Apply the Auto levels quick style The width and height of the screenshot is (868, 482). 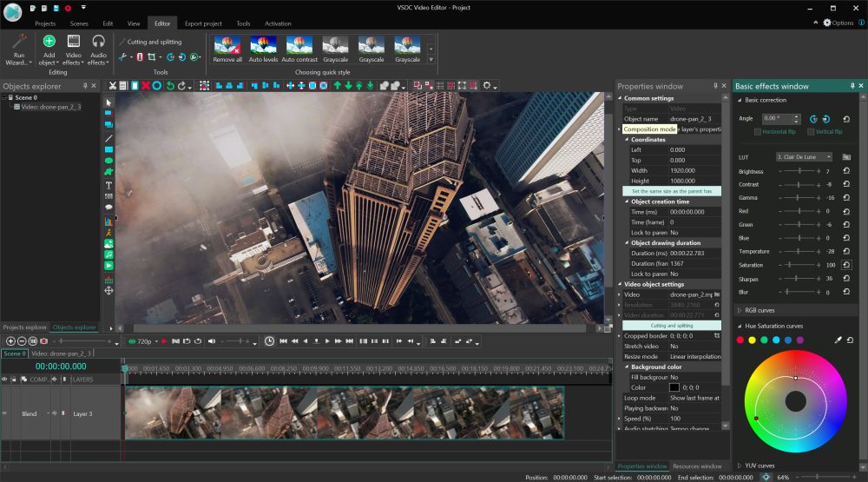tap(262, 48)
